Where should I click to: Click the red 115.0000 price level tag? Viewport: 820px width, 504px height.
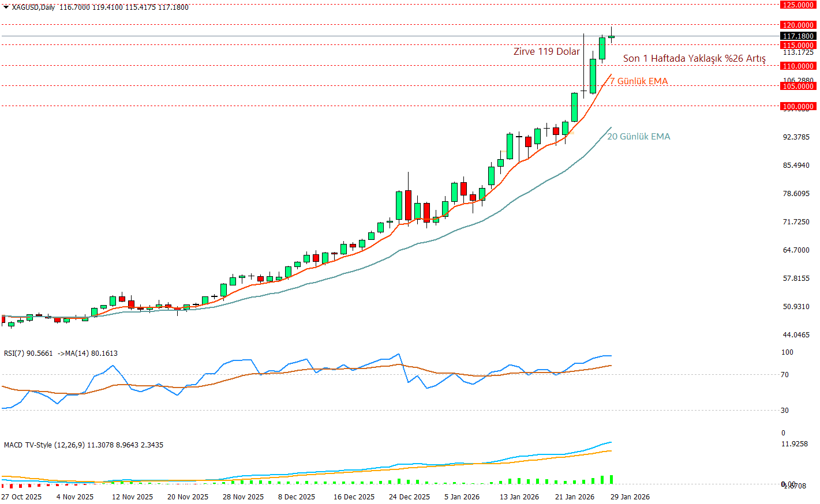tap(797, 45)
